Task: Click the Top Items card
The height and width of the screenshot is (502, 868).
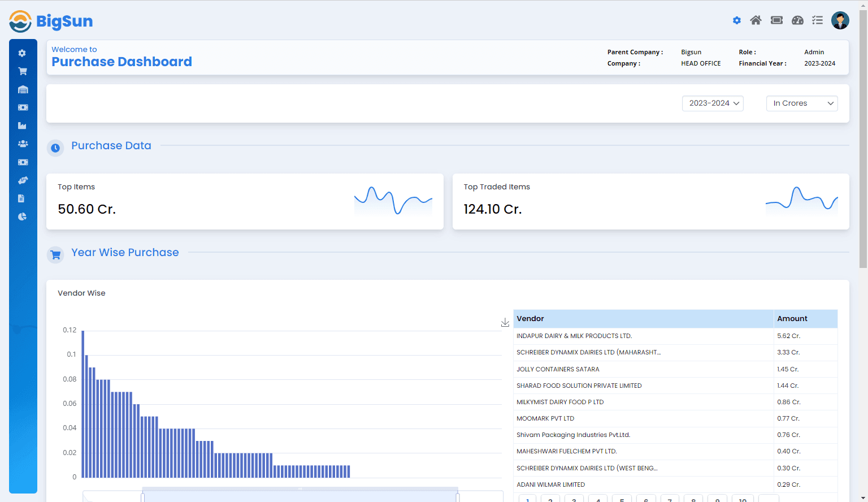Action: (245, 201)
